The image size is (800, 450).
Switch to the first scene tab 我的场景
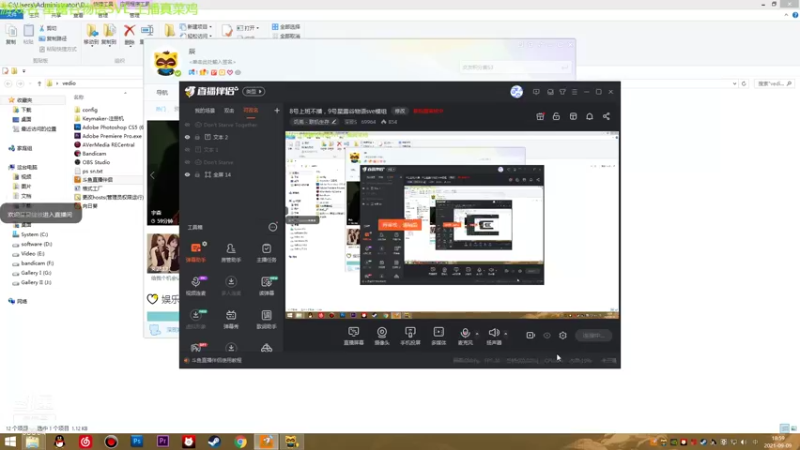pyautogui.click(x=205, y=110)
